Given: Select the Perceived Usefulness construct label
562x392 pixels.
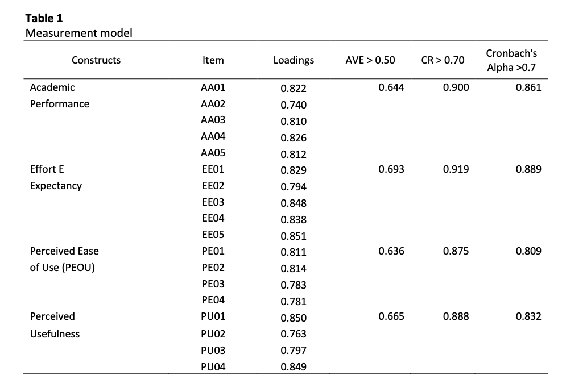Looking at the screenshot, I should click(55, 325).
